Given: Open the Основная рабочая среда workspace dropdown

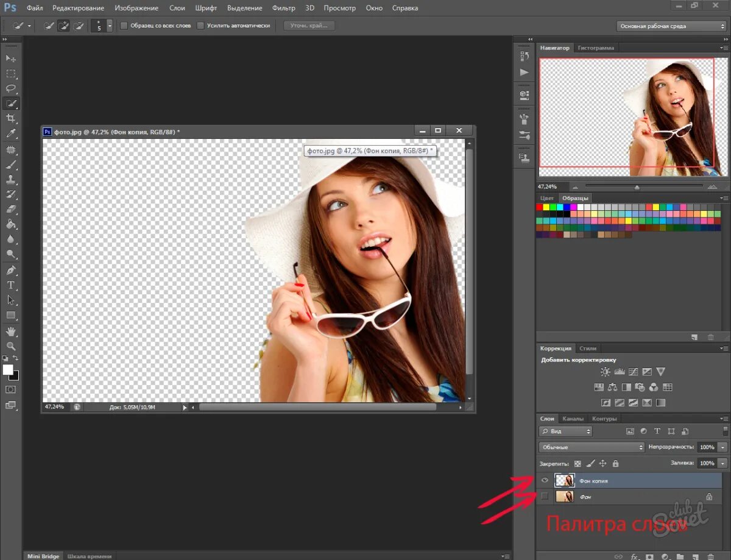Looking at the screenshot, I should 671,26.
